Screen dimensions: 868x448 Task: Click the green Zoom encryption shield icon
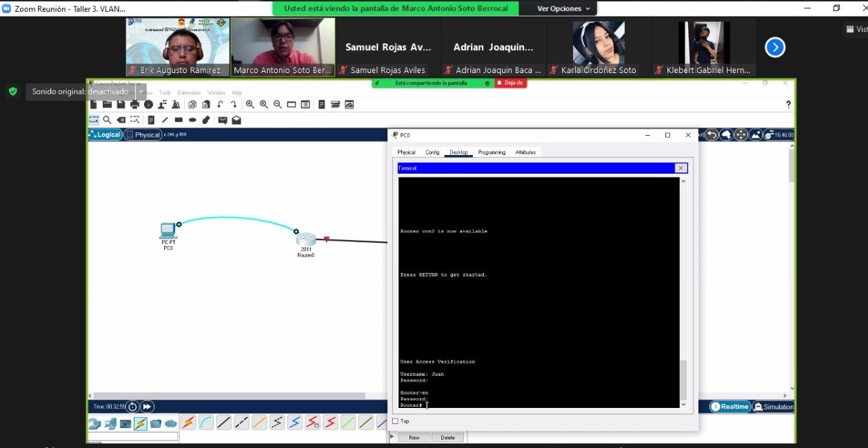point(12,91)
